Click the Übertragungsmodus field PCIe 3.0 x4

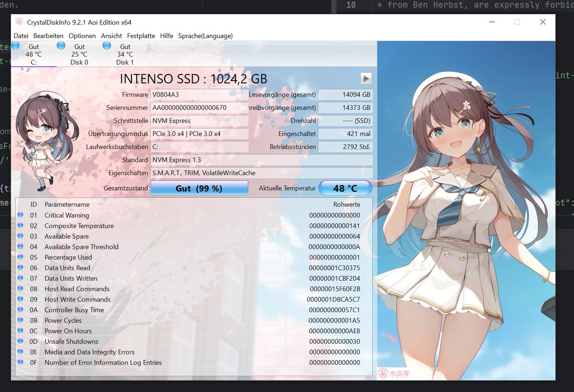199,133
